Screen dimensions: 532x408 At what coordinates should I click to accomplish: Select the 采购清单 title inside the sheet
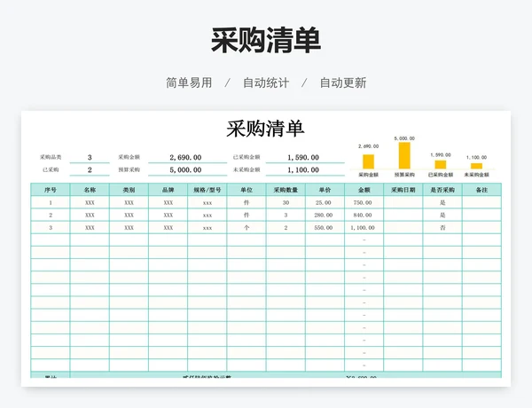[266, 129]
